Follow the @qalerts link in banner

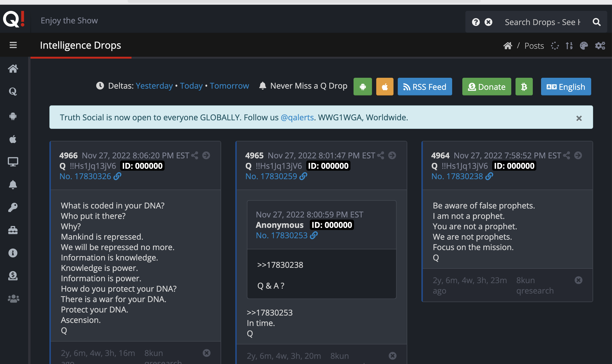coord(297,117)
